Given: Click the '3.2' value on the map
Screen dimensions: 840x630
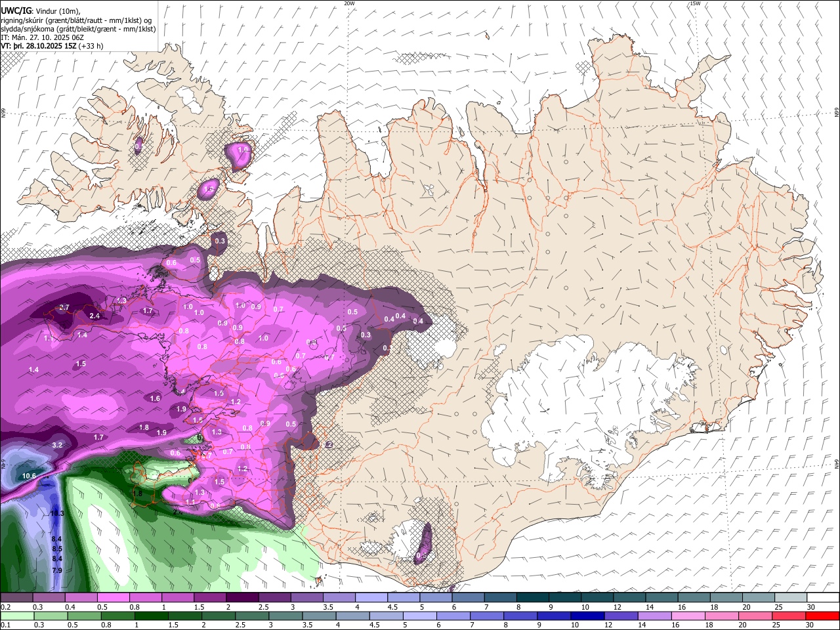Looking at the screenshot, I should pyautogui.click(x=57, y=445).
